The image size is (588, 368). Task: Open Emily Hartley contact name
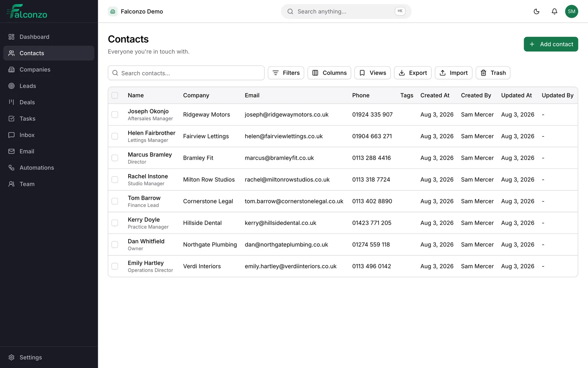click(146, 263)
